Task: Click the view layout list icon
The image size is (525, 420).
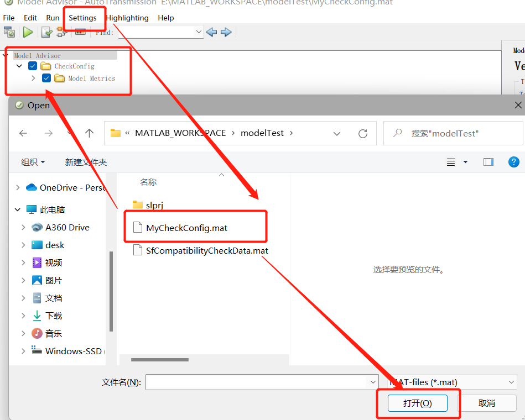Action: pos(451,162)
